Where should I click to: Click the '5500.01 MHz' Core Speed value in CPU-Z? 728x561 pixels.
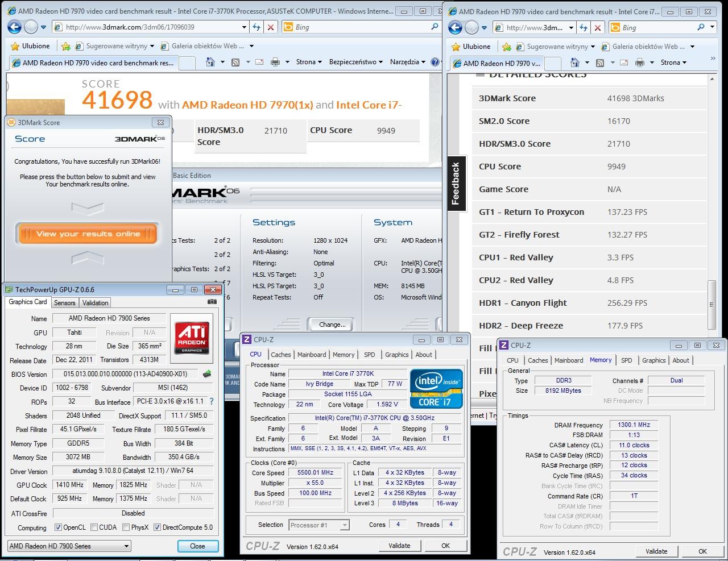316,472
